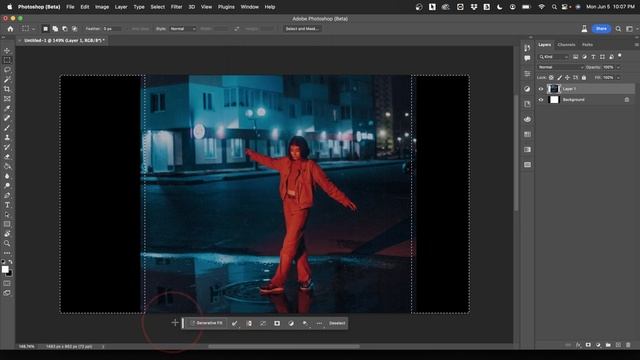Toggle lock position
The height and width of the screenshot is (360, 640).
[x=567, y=78]
